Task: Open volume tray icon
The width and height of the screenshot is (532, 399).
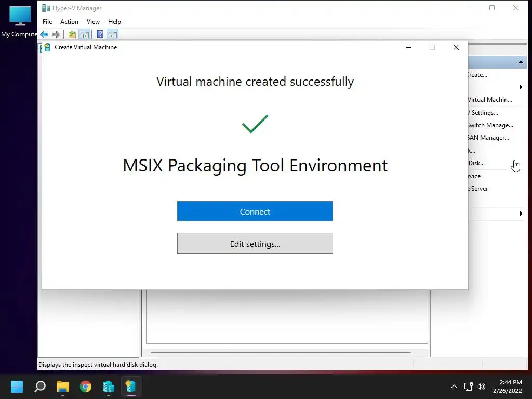Action: point(481,387)
